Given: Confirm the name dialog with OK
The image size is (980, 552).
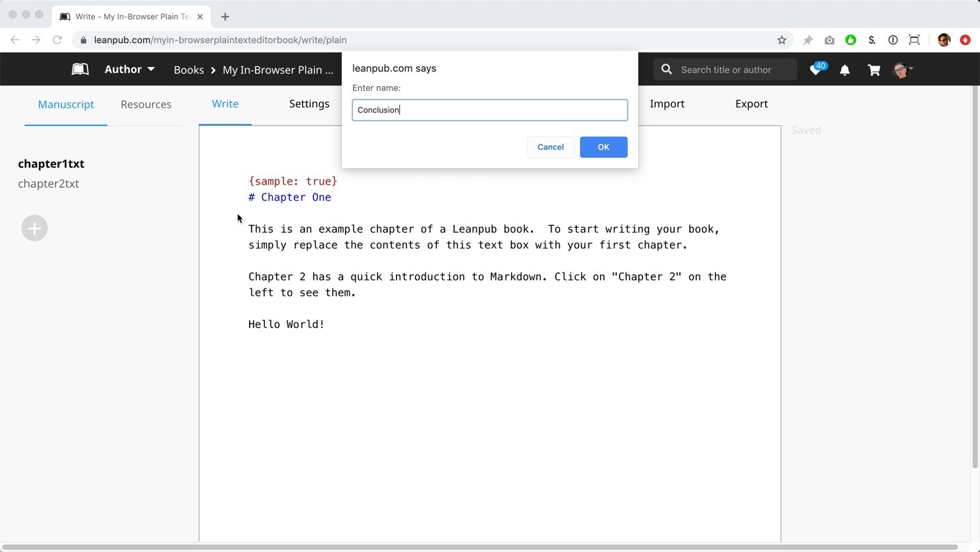Looking at the screenshot, I should click(x=603, y=147).
